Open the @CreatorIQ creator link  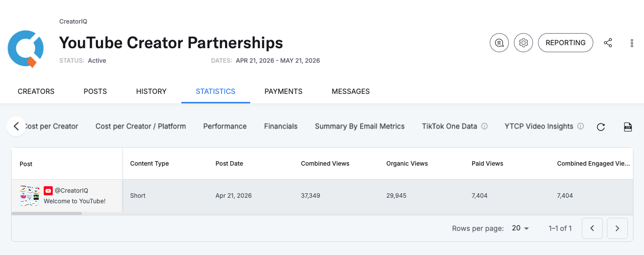point(71,191)
